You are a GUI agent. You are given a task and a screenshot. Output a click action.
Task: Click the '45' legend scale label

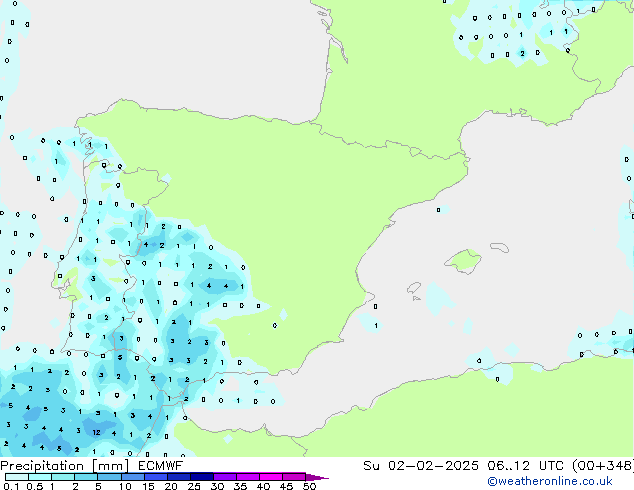286,486
